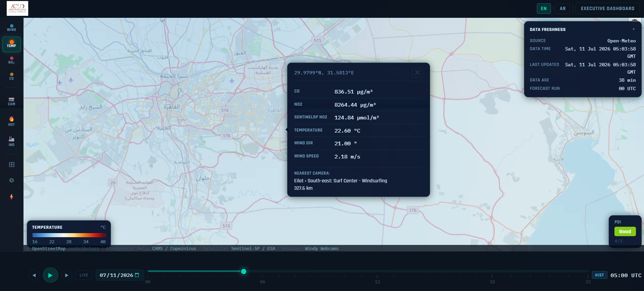Open the Windy Webcams link
This screenshot has height=291, width=644.
pyautogui.click(x=322, y=249)
